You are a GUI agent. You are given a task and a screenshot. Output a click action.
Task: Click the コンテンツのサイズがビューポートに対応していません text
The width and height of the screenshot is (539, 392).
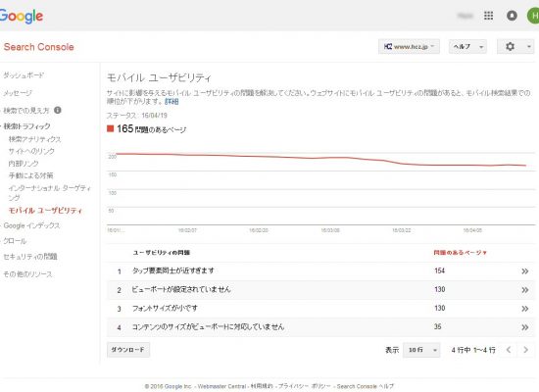pyautogui.click(x=208, y=326)
